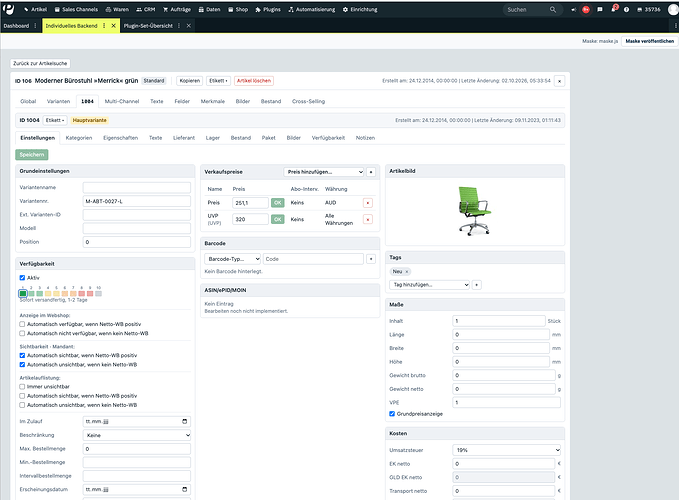Switch to the Multi-Channel tab
The image size is (679, 500).
[122, 101]
